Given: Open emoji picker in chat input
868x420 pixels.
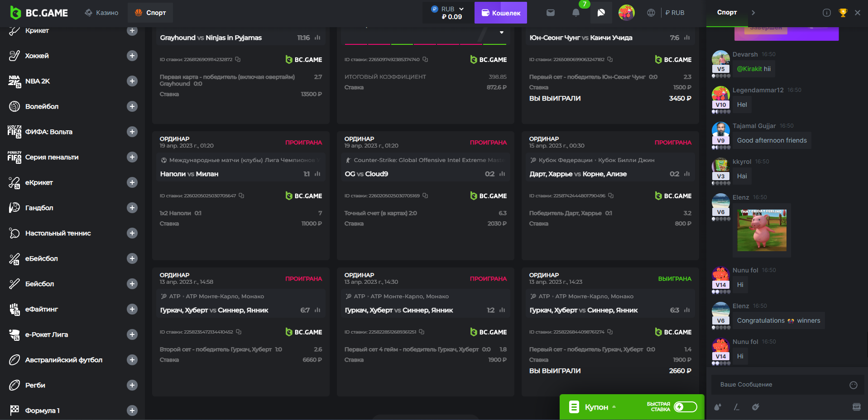Looking at the screenshot, I should tap(854, 385).
